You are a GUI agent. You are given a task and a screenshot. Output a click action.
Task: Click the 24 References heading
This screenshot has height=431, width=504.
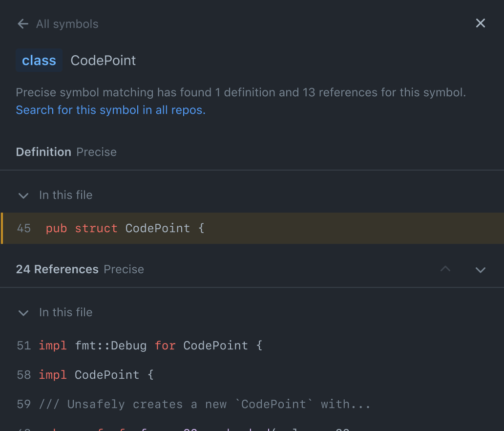pos(57,269)
